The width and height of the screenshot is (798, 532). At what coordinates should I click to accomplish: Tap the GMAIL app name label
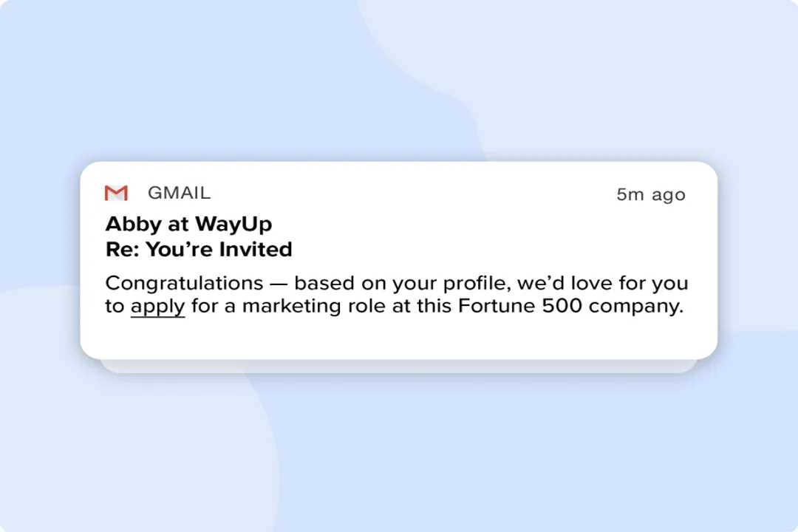click(x=179, y=193)
